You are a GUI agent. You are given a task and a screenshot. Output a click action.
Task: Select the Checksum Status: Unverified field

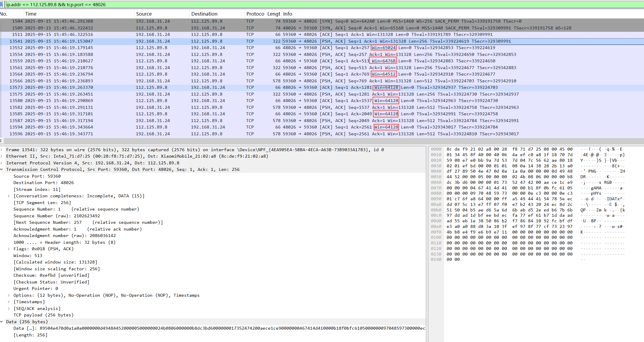51,282
